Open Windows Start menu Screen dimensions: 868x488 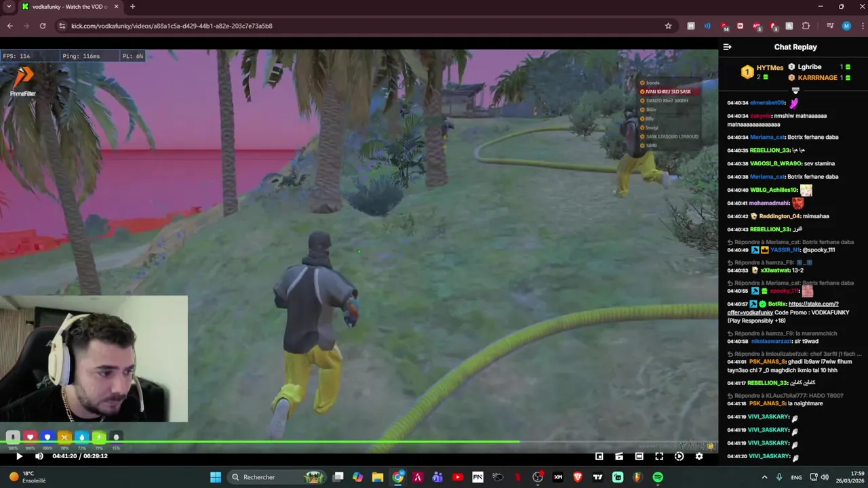pos(216,477)
